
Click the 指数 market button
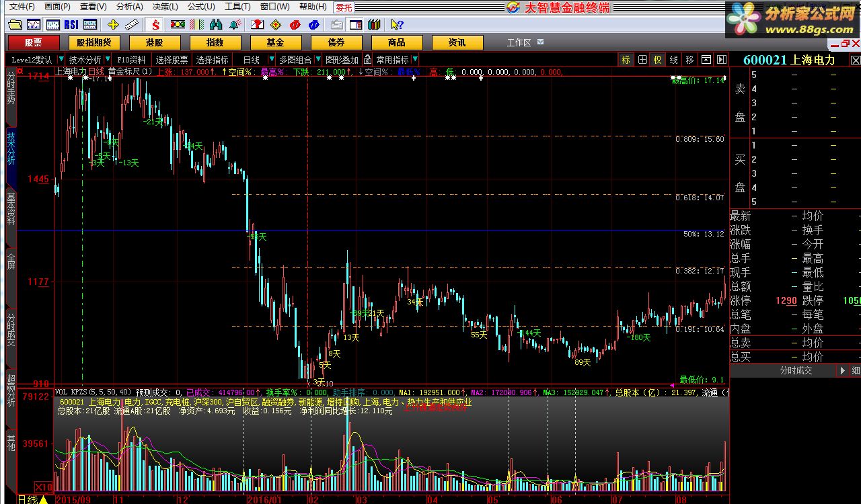pos(215,42)
